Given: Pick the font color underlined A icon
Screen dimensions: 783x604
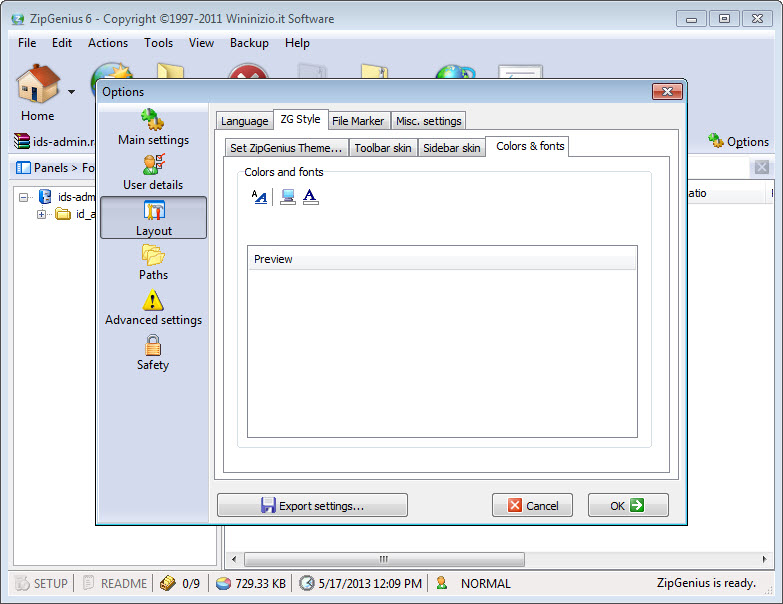Looking at the screenshot, I should tap(310, 197).
